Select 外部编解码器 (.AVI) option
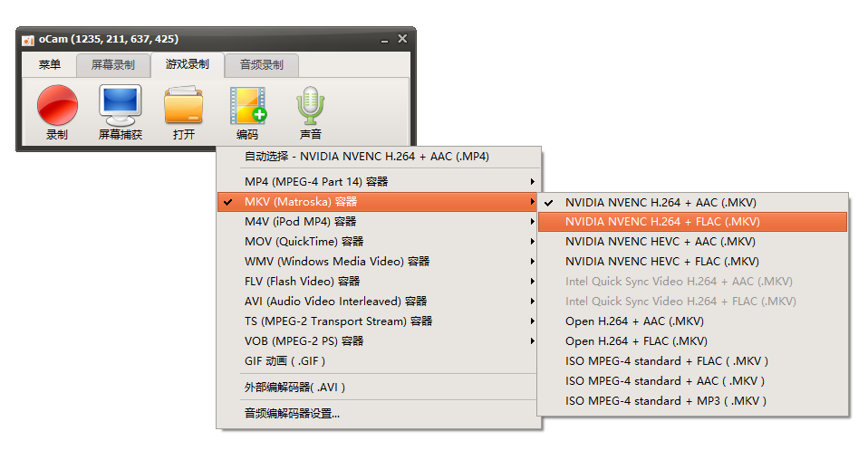868x460 pixels. (379, 387)
